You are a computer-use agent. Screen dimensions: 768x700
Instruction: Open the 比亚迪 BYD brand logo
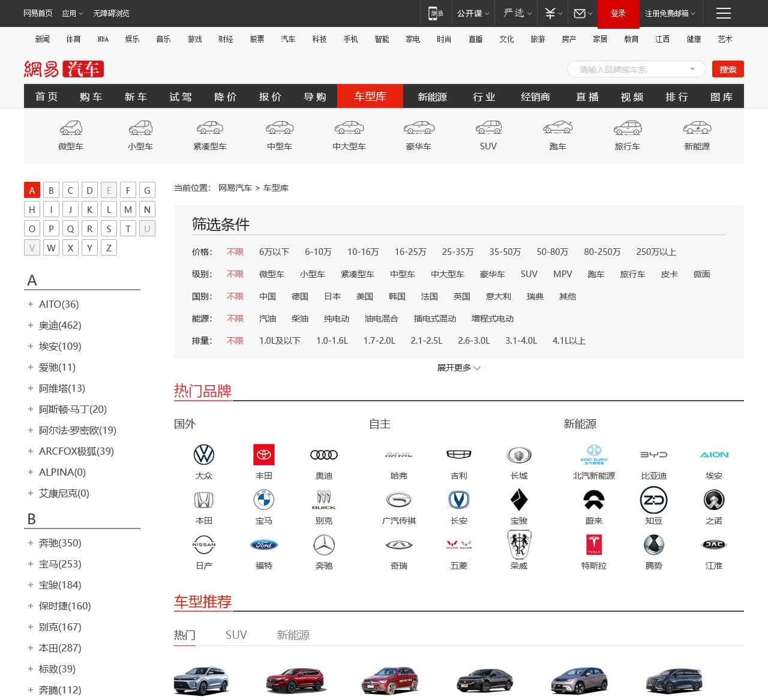[654, 455]
